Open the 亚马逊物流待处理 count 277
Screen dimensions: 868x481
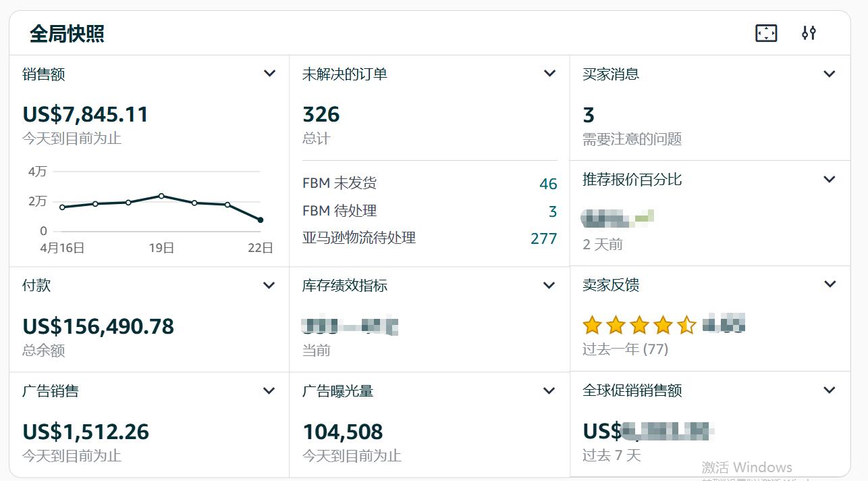pos(544,238)
